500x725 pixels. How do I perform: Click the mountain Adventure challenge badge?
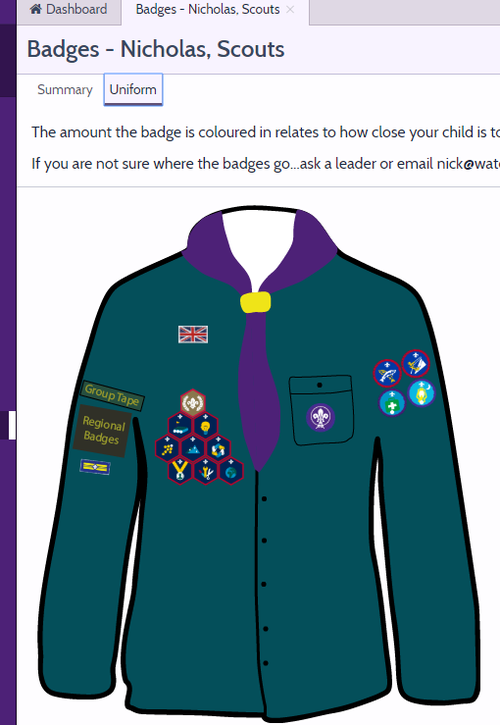point(192,448)
